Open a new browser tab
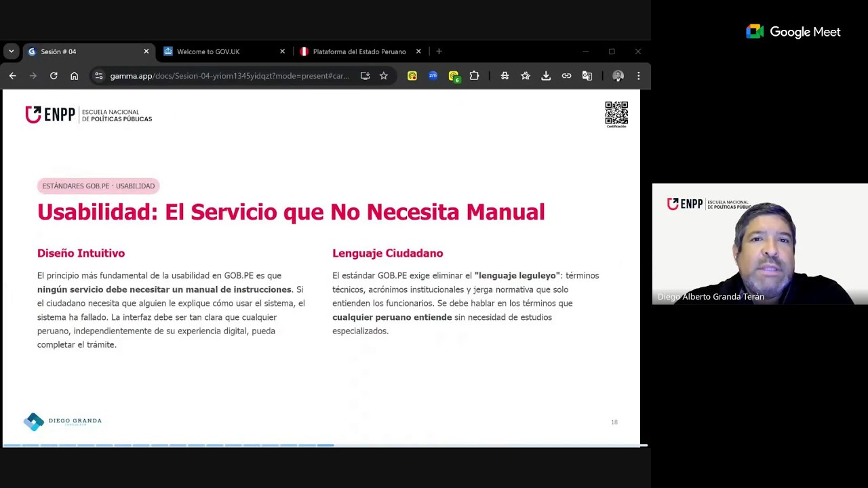The image size is (868, 488). [x=439, y=52]
